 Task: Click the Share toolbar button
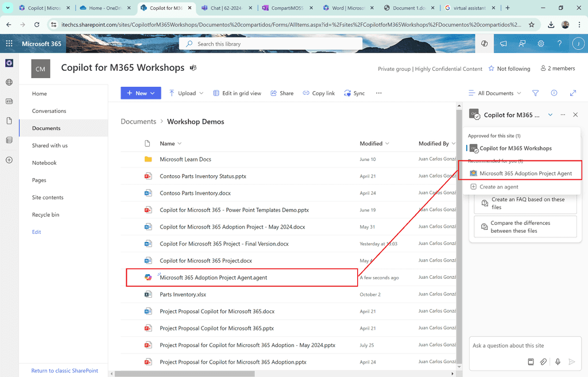tap(282, 93)
